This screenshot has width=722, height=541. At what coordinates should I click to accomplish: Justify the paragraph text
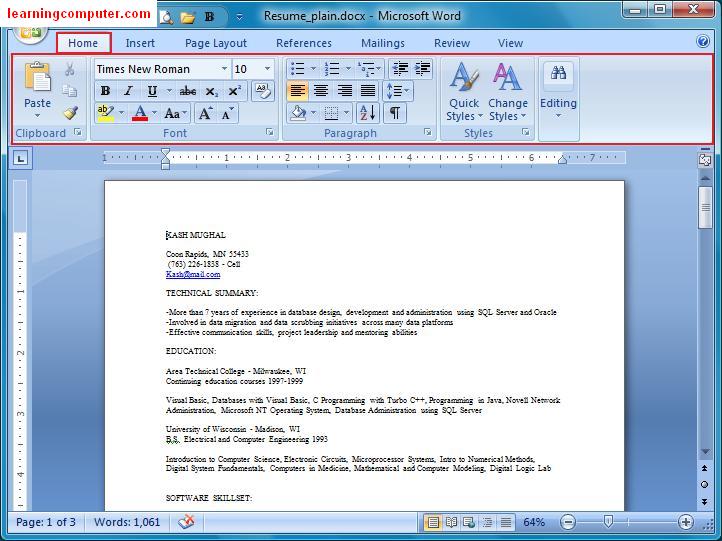(x=367, y=91)
